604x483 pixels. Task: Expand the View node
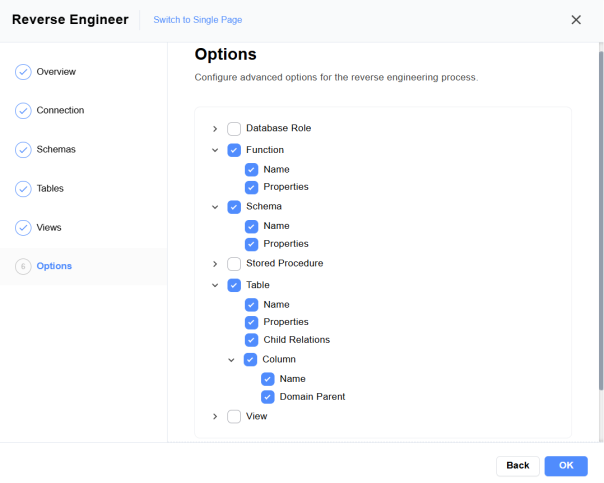pyautogui.click(x=215, y=417)
